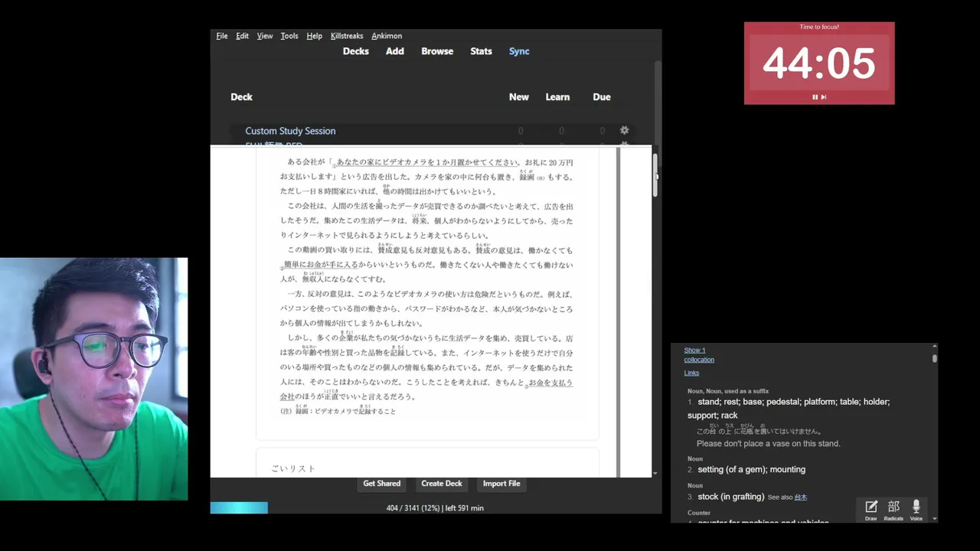Click the Create Deck button
Viewport: 980px width, 551px height.
(442, 484)
